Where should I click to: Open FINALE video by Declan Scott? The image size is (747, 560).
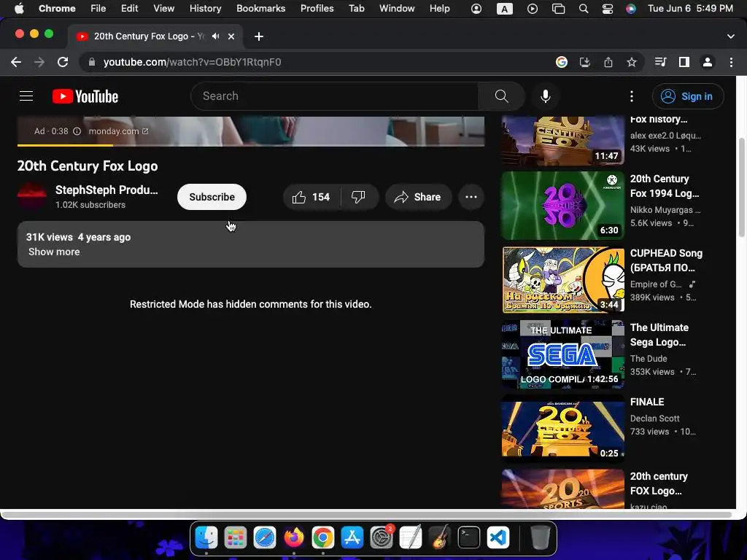(563, 428)
